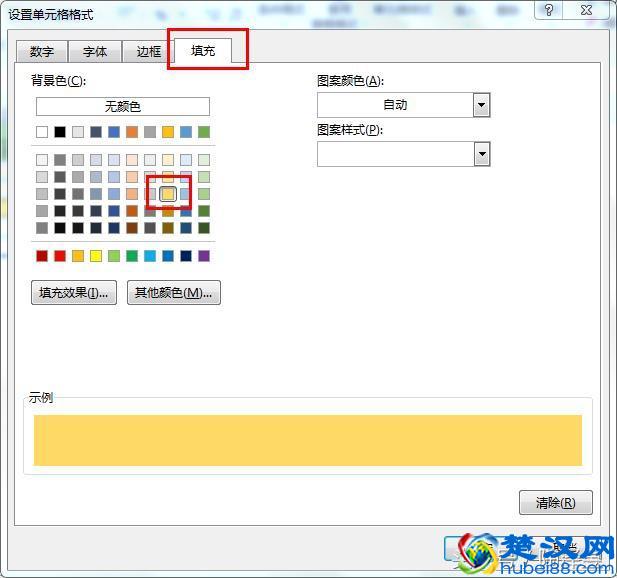The height and width of the screenshot is (578, 617).
Task: Choose the gold theme swatch in top row
Action: 168,132
